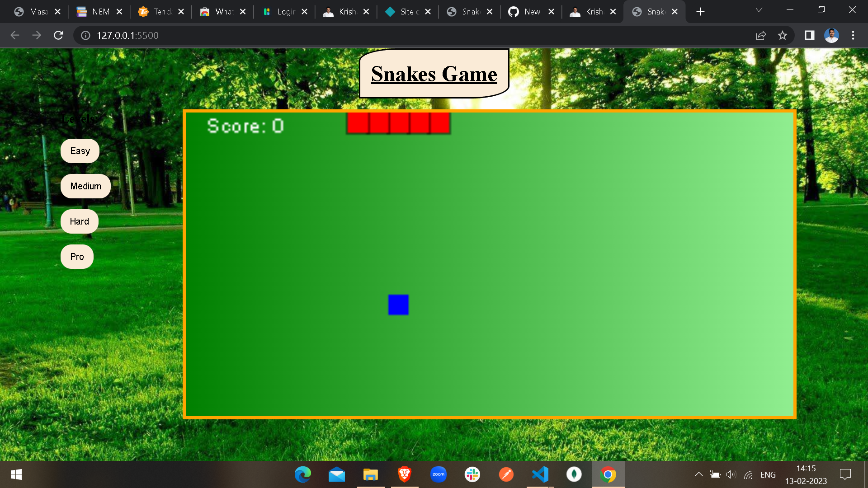
Task: Open the share menu in Chrome
Action: [x=761, y=35]
